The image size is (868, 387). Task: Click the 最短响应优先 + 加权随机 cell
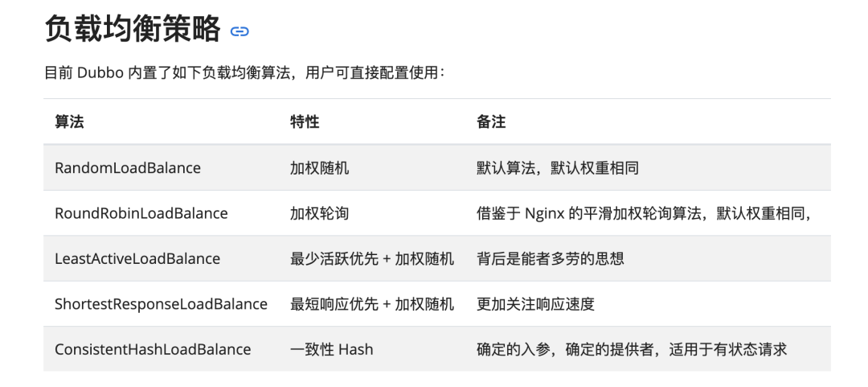point(372,304)
